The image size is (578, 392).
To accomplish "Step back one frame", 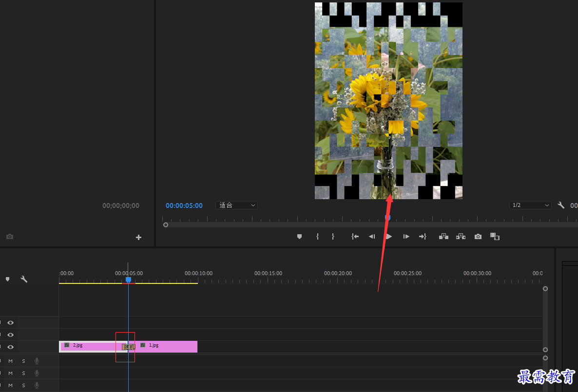I will point(372,237).
